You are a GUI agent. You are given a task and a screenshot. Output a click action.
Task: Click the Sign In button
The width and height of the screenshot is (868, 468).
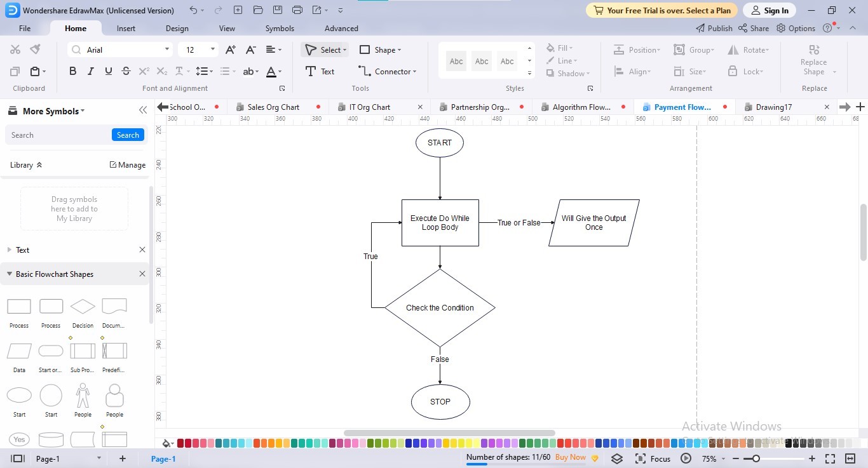(x=770, y=10)
